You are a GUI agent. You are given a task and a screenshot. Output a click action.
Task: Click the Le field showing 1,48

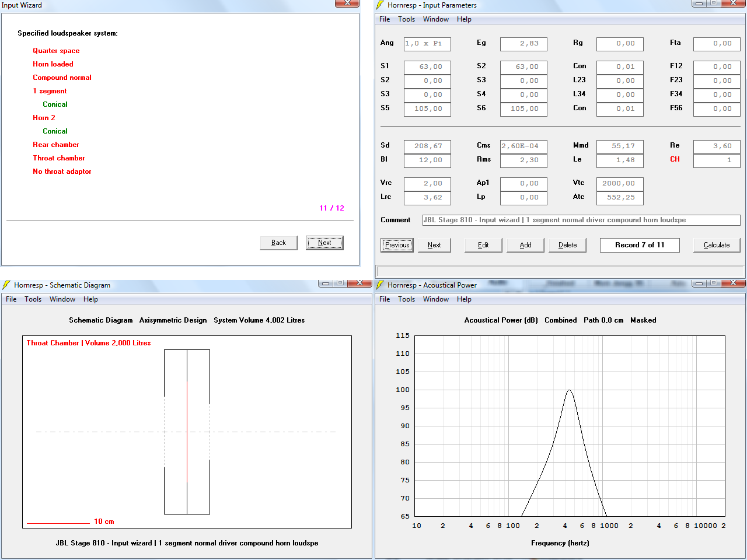(620, 160)
